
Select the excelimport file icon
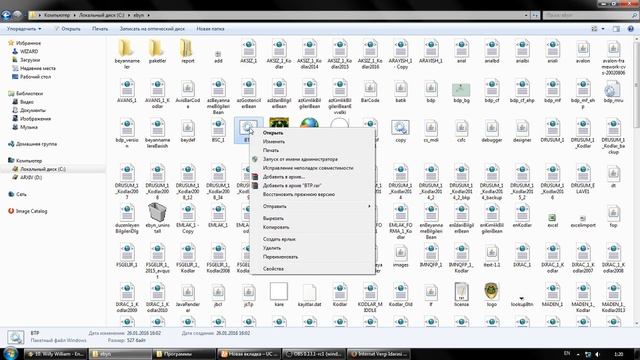click(583, 218)
